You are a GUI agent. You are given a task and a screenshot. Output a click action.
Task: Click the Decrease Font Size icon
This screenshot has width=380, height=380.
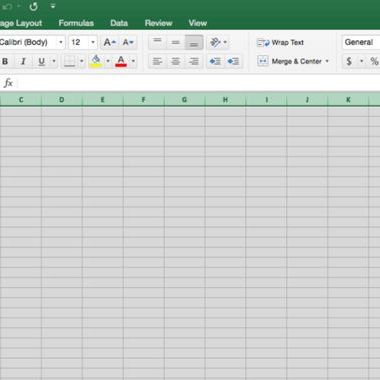(128, 42)
